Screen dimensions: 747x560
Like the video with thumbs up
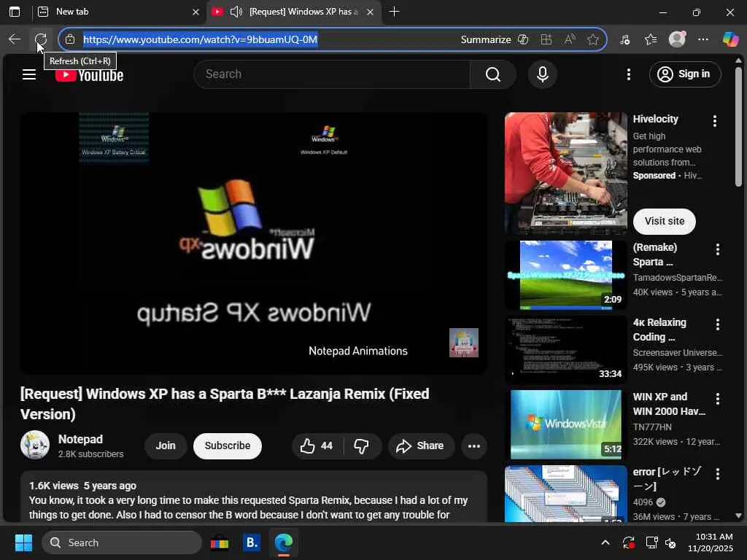(x=317, y=446)
